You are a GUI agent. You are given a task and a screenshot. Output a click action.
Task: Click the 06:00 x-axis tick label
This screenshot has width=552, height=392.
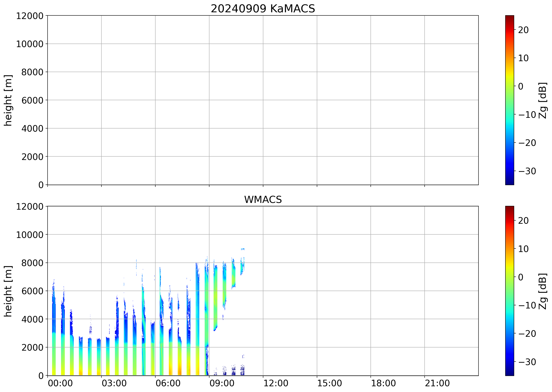[168, 383]
